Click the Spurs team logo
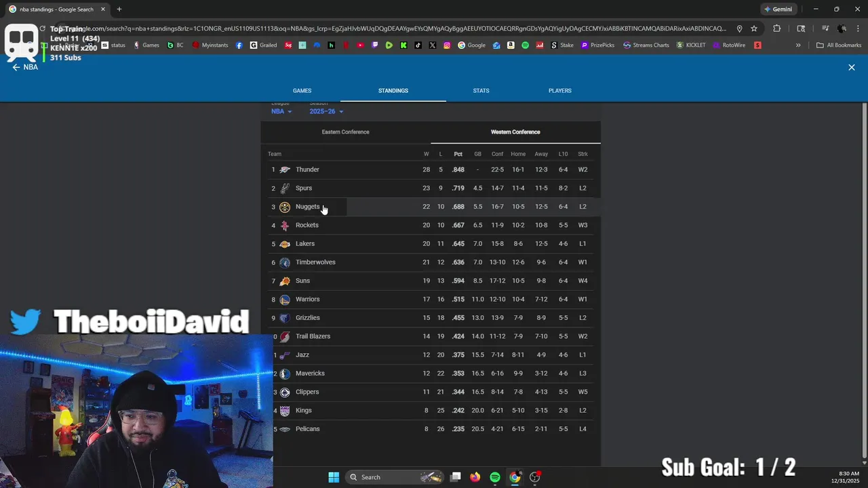The width and height of the screenshot is (868, 488). pos(285,188)
